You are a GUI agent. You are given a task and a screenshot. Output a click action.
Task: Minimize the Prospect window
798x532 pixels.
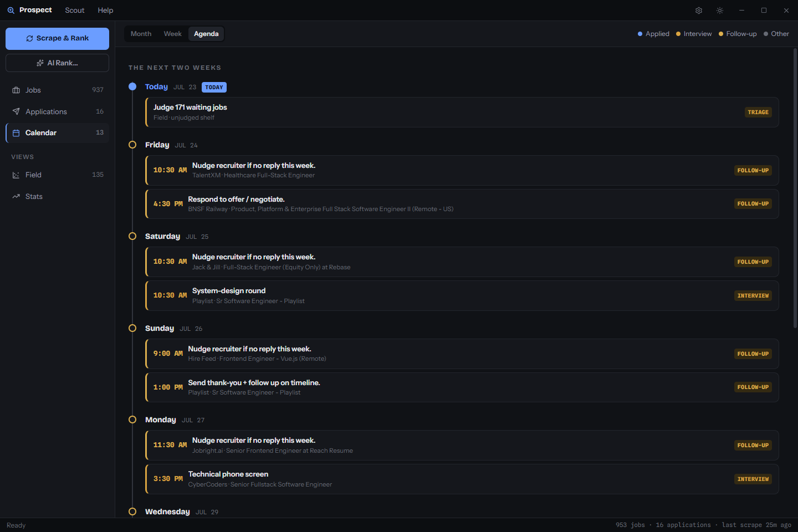pyautogui.click(x=741, y=11)
